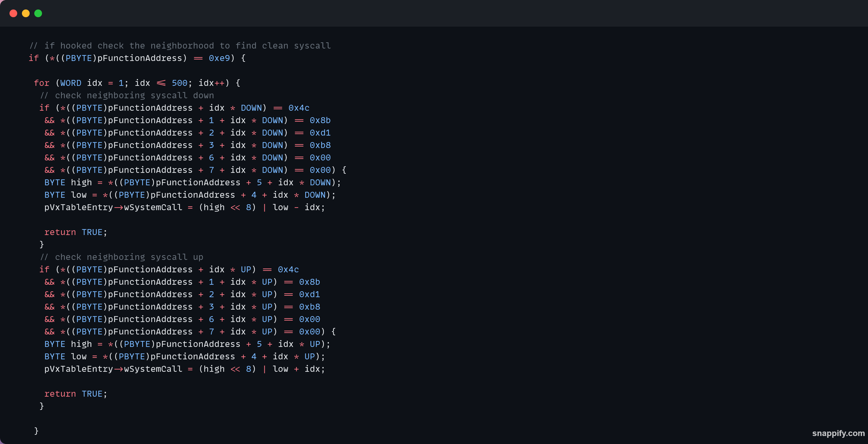This screenshot has height=444, width=868.
Task: Click the '+ 7 + idx * UP' line
Action: pyautogui.click(x=190, y=332)
